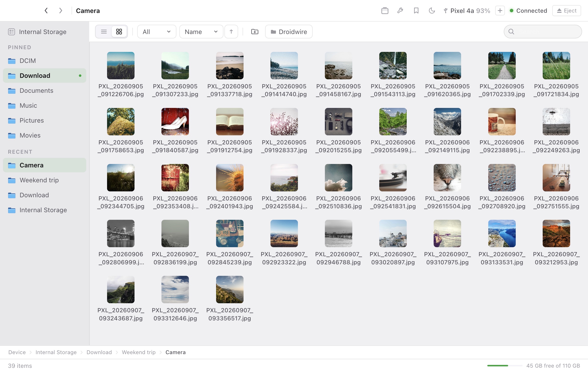Open pinned Movies folder
Viewport: 588px width, 372px height.
45,135
